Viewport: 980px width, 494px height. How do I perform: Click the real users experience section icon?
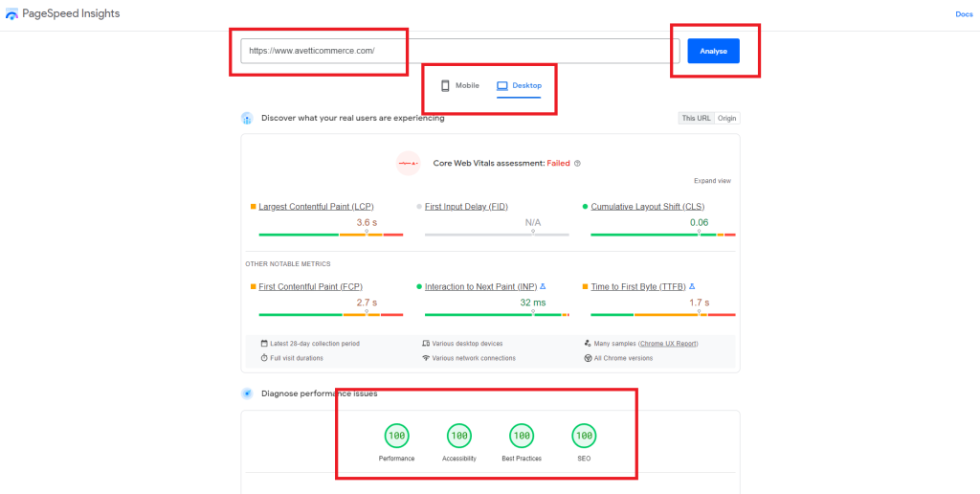pos(247,118)
